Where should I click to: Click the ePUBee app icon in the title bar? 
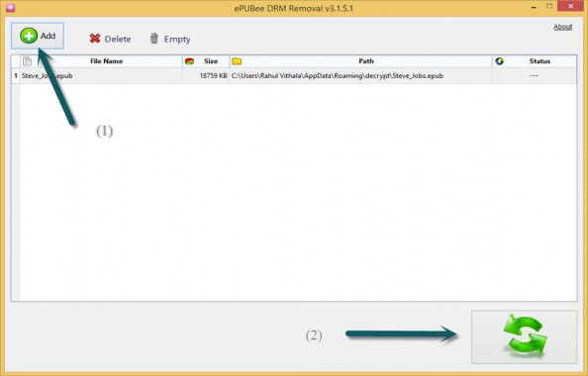coord(11,8)
